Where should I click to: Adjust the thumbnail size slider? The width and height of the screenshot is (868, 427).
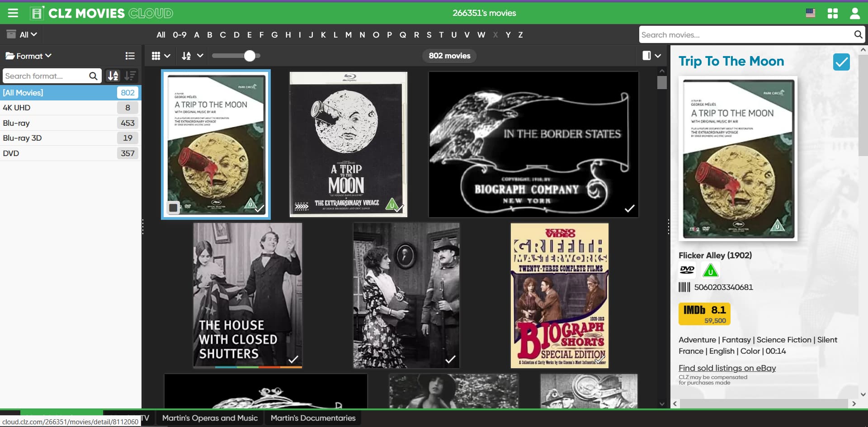pyautogui.click(x=250, y=56)
